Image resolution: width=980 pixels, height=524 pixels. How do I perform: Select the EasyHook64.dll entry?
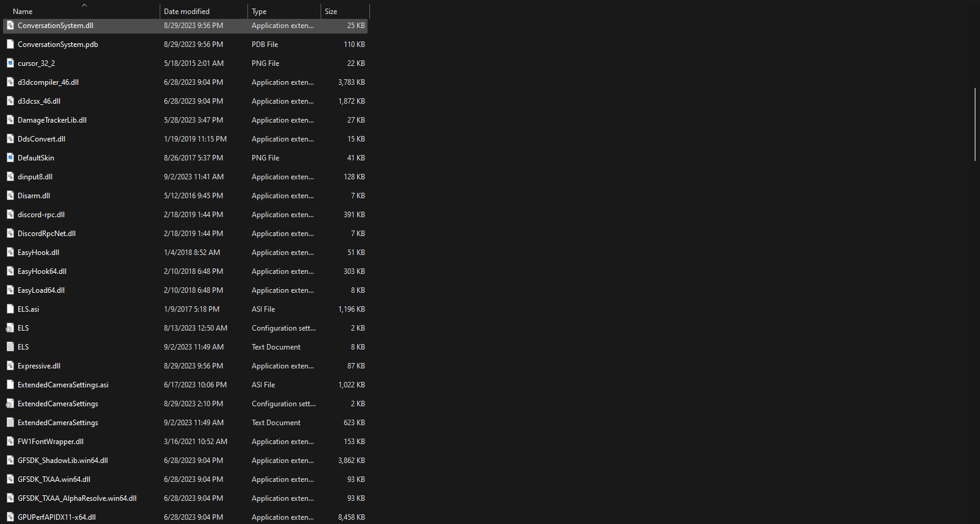tap(42, 271)
